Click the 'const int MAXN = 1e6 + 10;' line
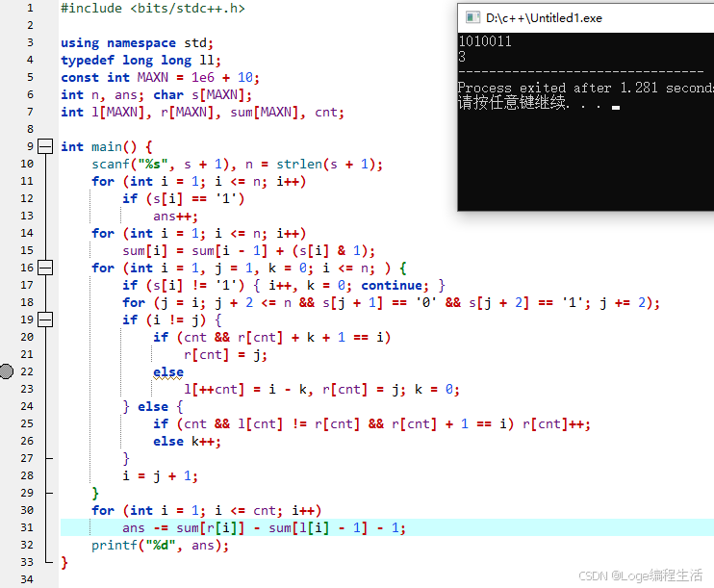Screen dimensions: 714x588 (161, 77)
